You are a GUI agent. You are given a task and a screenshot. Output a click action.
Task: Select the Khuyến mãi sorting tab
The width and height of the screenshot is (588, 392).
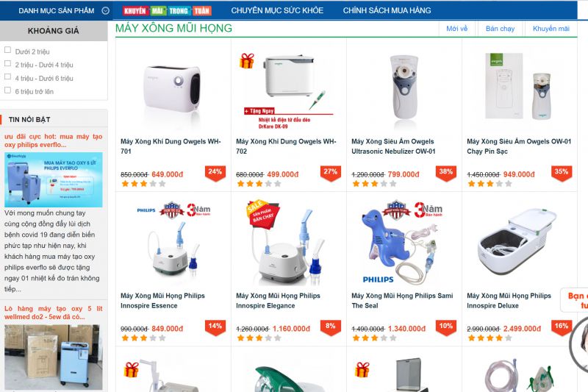click(x=551, y=29)
